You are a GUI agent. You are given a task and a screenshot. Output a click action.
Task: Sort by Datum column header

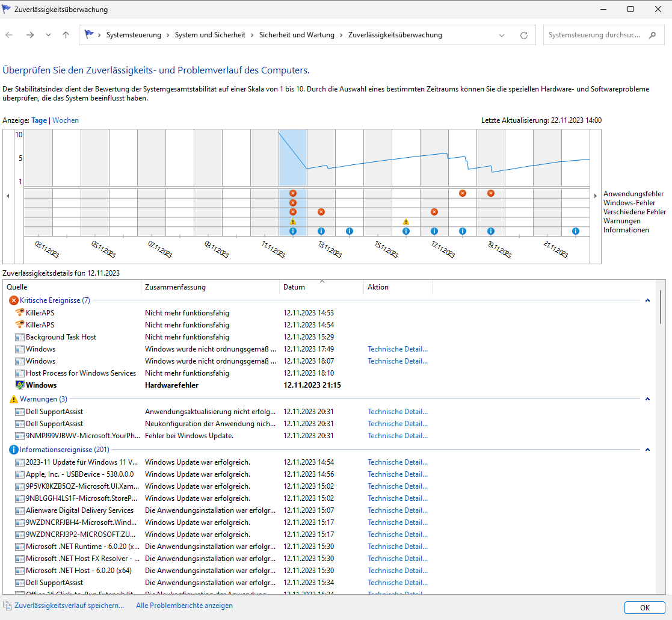[x=321, y=287]
